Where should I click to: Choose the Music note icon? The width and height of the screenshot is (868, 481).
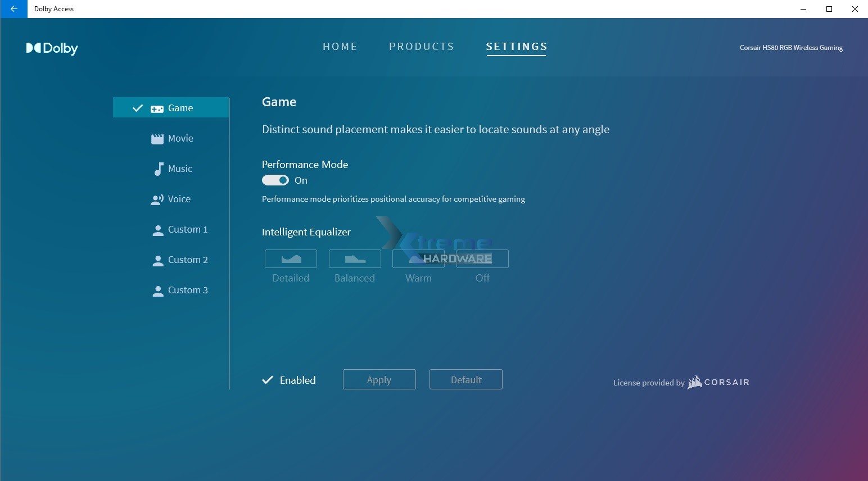(158, 169)
